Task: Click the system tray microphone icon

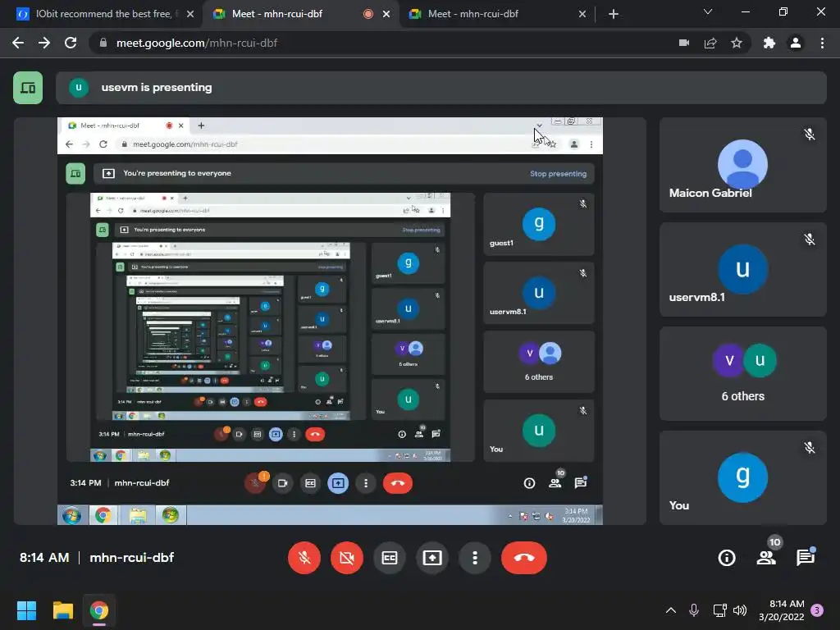Action: tap(694, 610)
